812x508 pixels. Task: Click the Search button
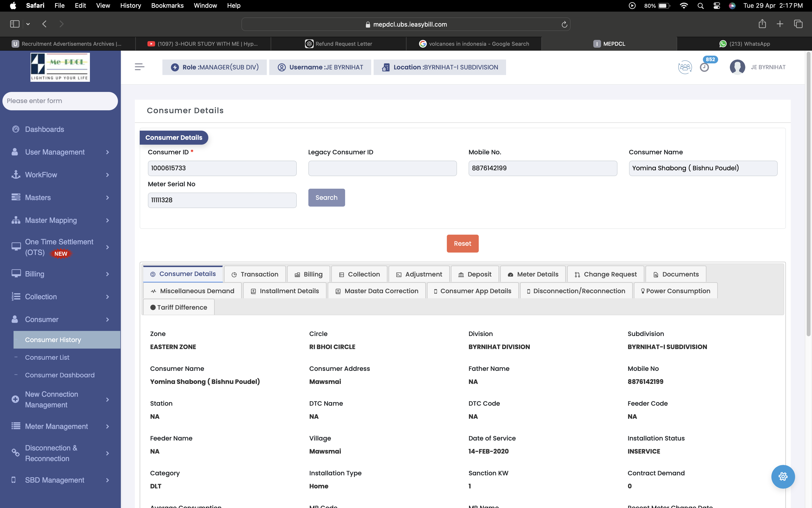point(326,198)
